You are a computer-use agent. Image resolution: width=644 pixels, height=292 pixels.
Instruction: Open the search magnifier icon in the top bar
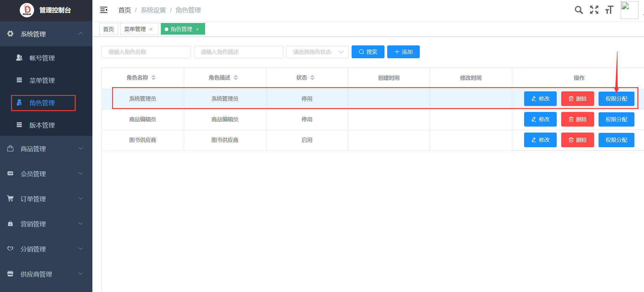point(579,10)
